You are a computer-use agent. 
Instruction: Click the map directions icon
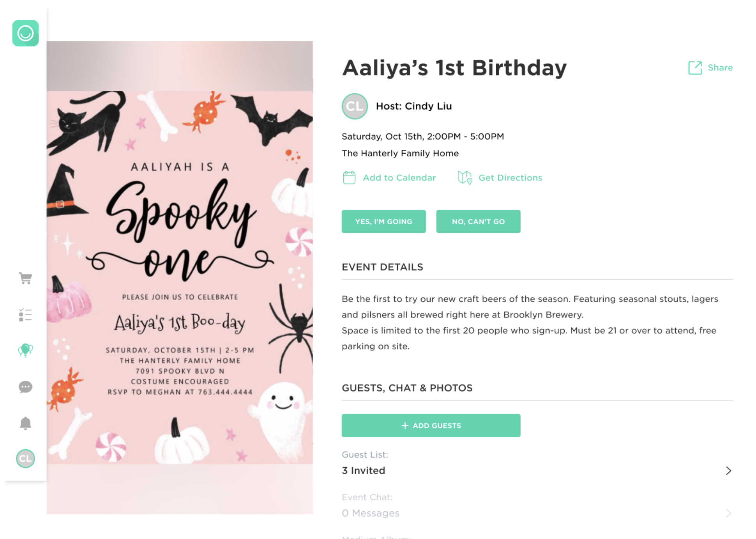point(465,178)
